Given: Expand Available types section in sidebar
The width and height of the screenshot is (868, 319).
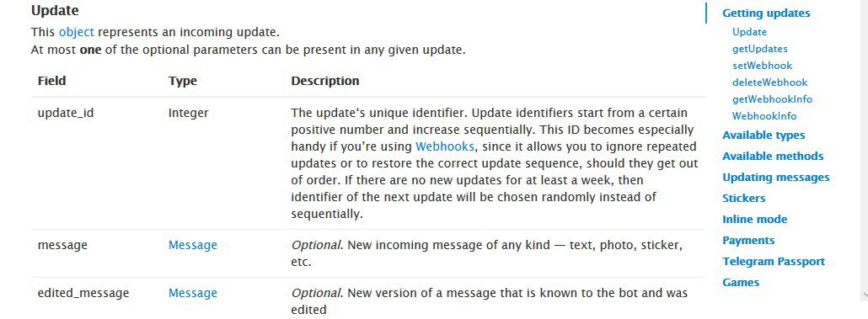Looking at the screenshot, I should [x=764, y=136].
